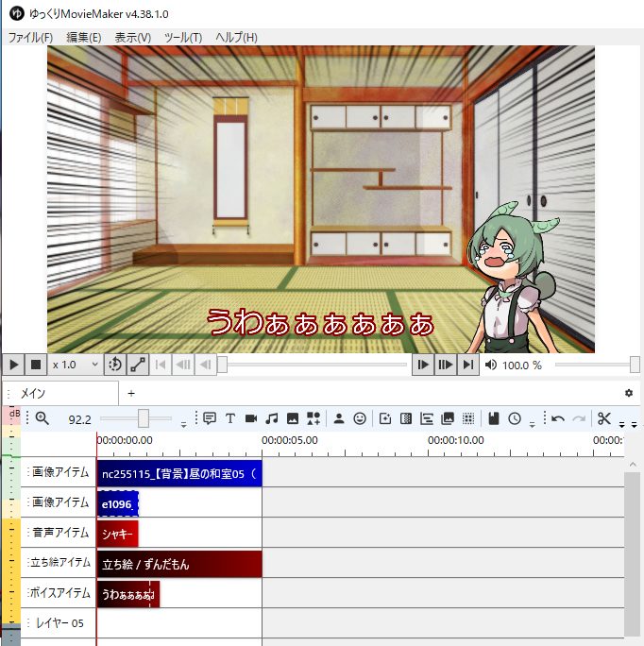This screenshot has height=646, width=644.
Task: Click the speaker volume icon to mute
Action: pyautogui.click(x=490, y=365)
